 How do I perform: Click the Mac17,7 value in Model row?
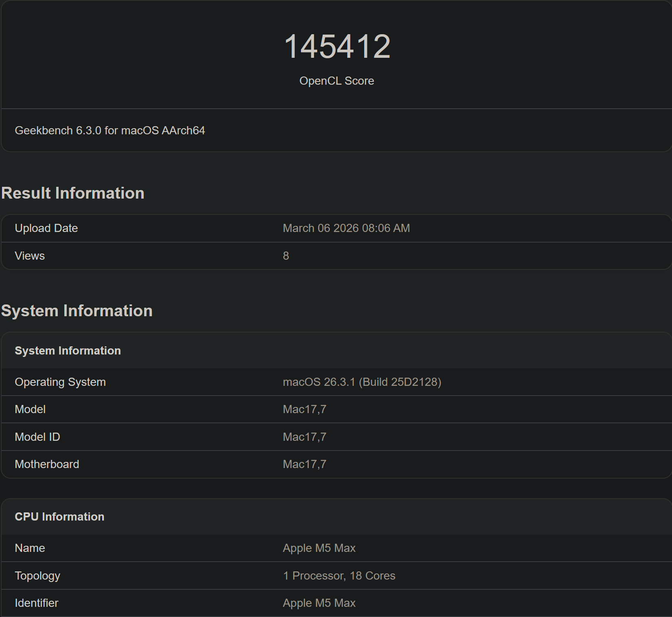[x=304, y=409]
